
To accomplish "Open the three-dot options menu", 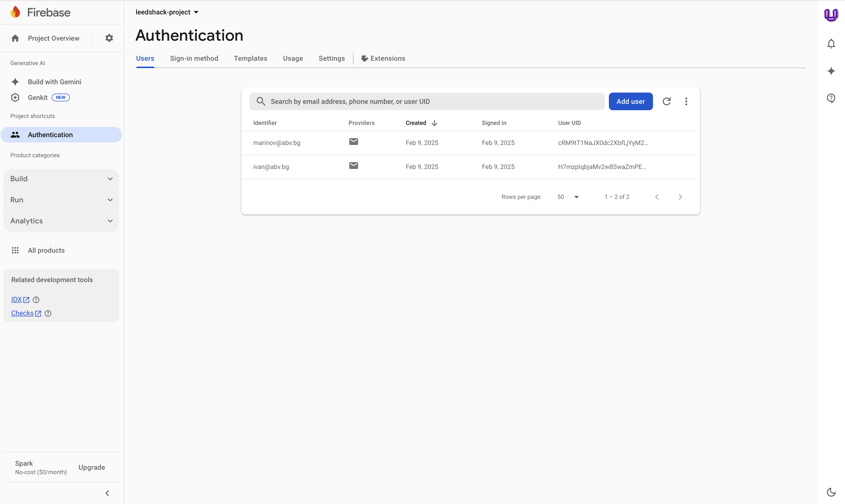I will coord(686,101).
